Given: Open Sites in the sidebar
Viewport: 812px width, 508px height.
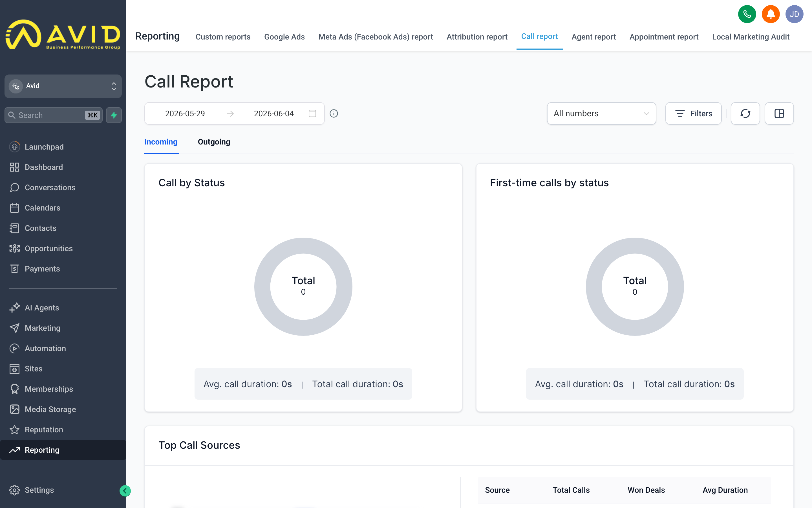Looking at the screenshot, I should coord(63,369).
